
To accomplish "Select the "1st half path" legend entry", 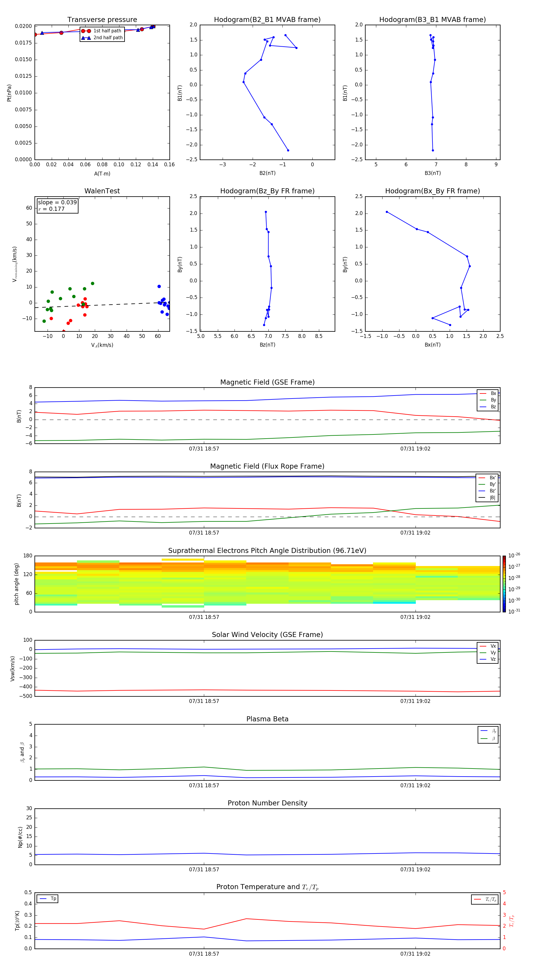I will pyautogui.click(x=102, y=31).
